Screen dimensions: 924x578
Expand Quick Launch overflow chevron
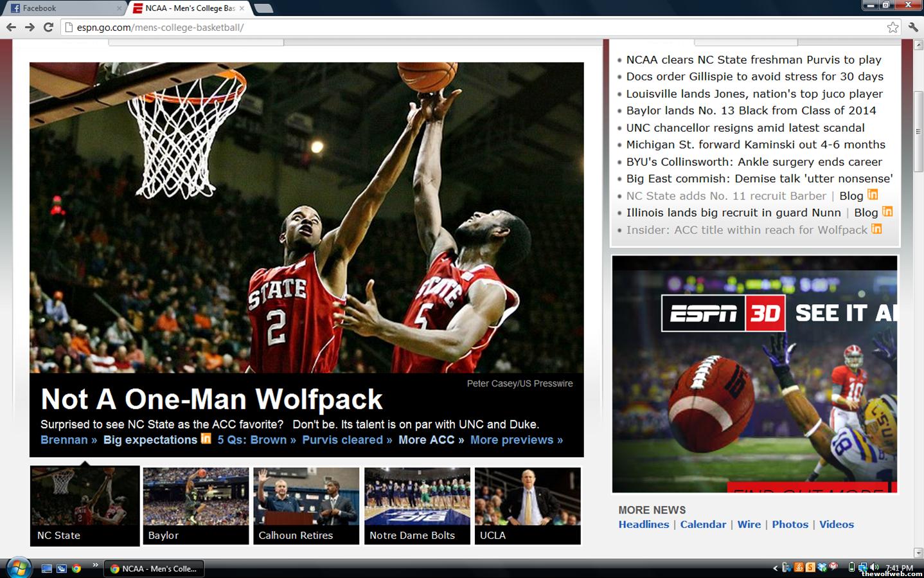pyautogui.click(x=95, y=565)
